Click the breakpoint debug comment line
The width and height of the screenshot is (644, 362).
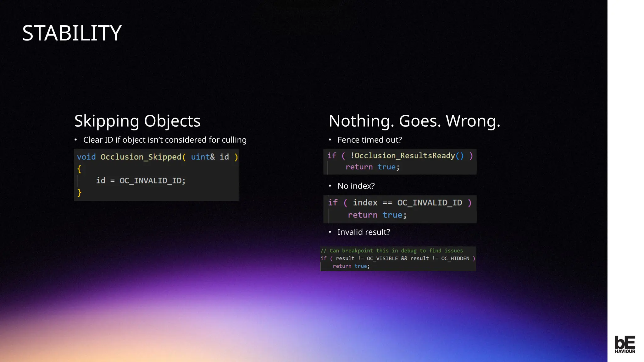coord(391,250)
